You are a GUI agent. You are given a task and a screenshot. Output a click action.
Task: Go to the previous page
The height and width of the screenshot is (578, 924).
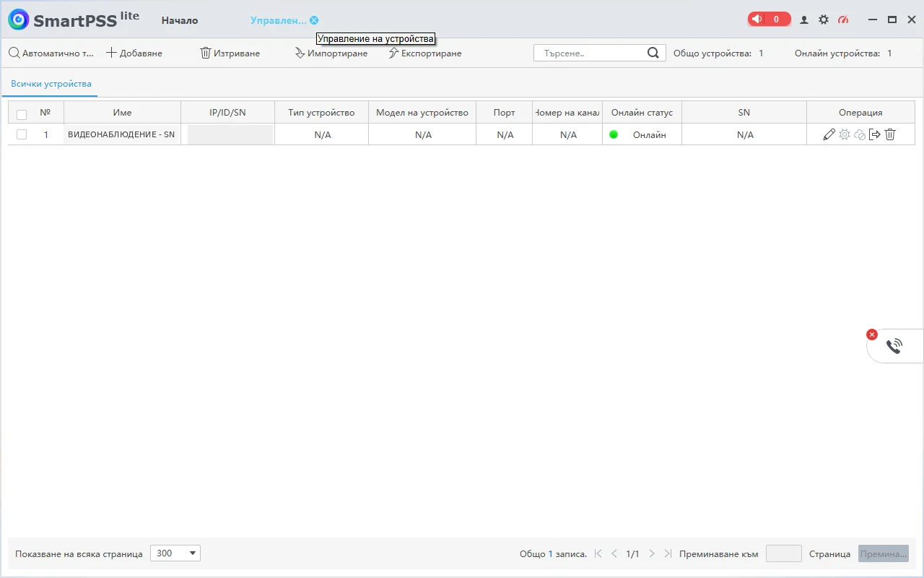click(x=614, y=553)
